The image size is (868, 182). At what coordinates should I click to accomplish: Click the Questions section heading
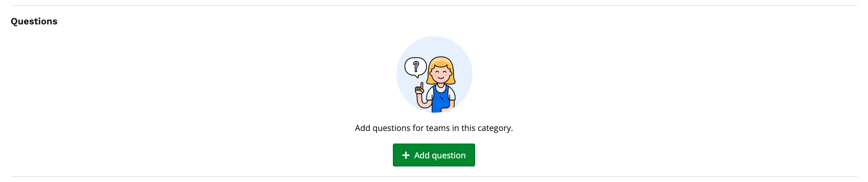pos(34,21)
